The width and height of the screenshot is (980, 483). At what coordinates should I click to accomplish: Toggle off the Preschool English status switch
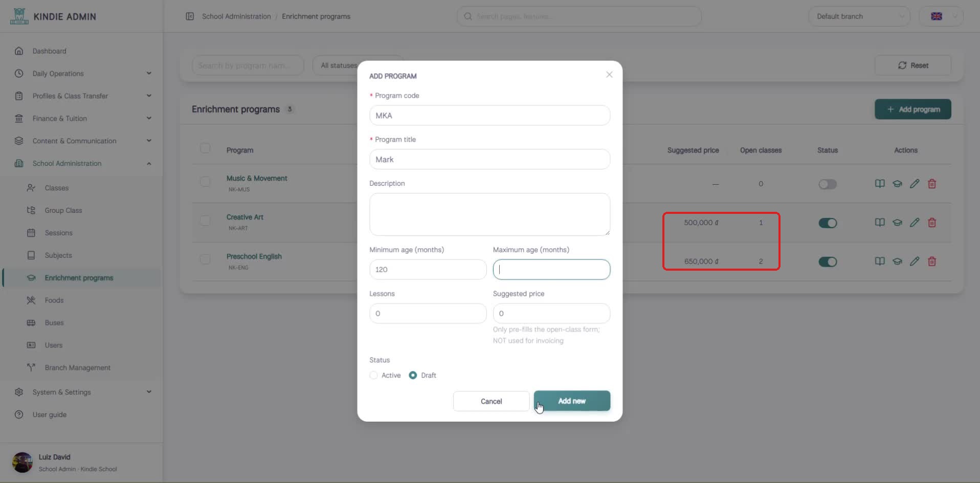[828, 262]
